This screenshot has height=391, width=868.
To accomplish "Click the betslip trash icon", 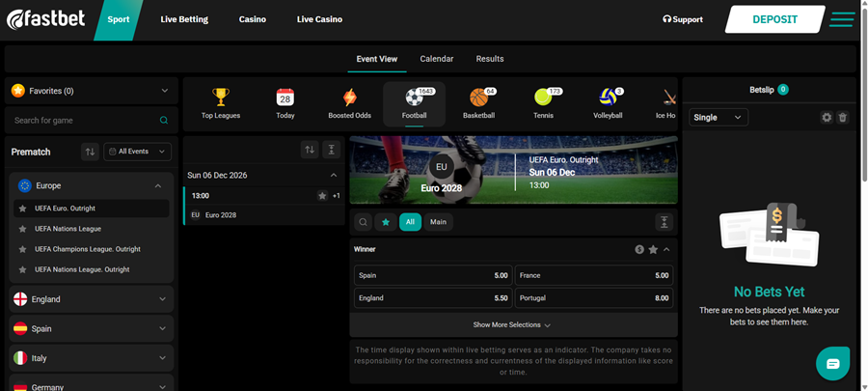I will click(843, 118).
